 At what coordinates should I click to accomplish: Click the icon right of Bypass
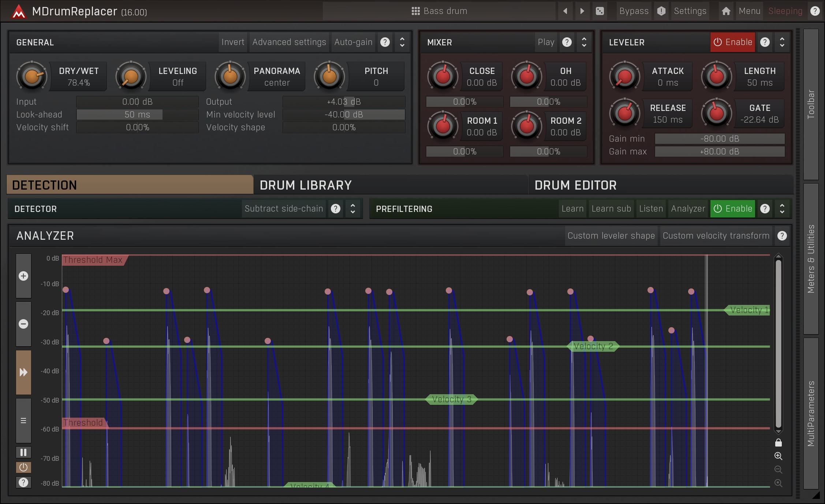click(x=661, y=11)
